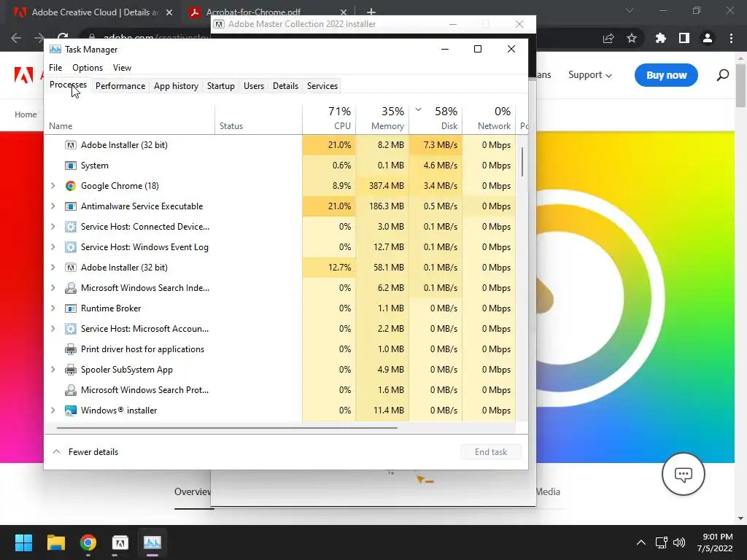Open the Windows Start menu
This screenshot has width=747, height=560.
pyautogui.click(x=23, y=542)
